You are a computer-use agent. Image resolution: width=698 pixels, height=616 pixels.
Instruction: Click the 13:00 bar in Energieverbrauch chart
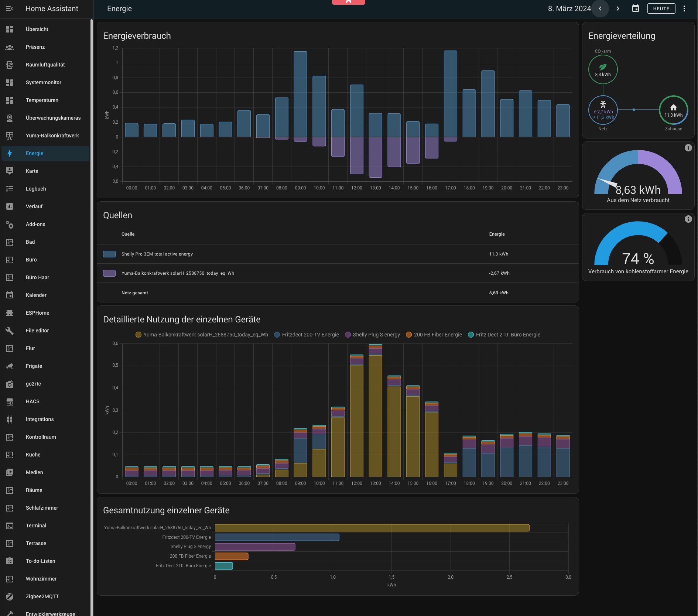[375, 126]
